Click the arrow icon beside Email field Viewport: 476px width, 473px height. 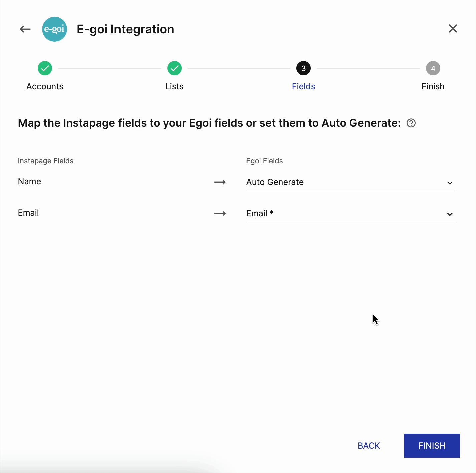click(x=220, y=213)
